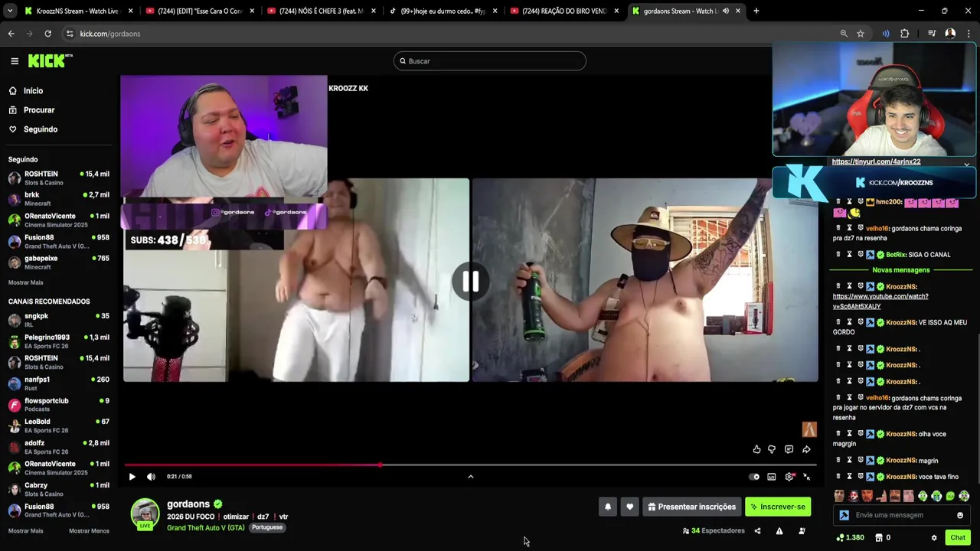The image size is (980, 551).
Task: Like the clip with thumbs up
Action: click(756, 449)
